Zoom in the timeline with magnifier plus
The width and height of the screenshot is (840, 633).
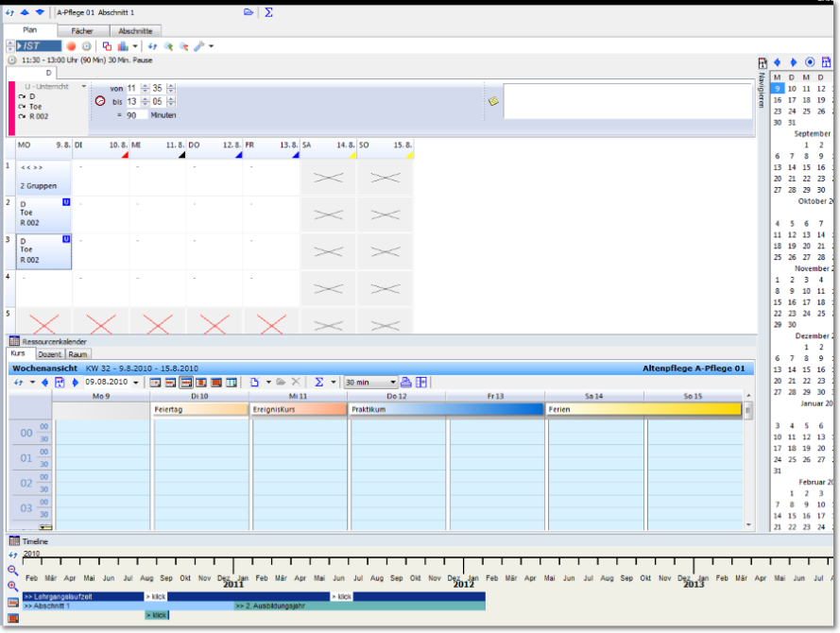coord(13,586)
